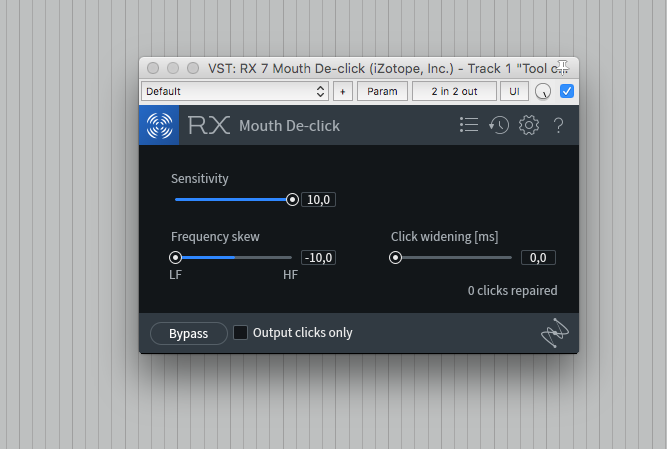Screen dimensions: 667x449
Task: Click the Sensitivity slider handle
Action: coord(292,199)
